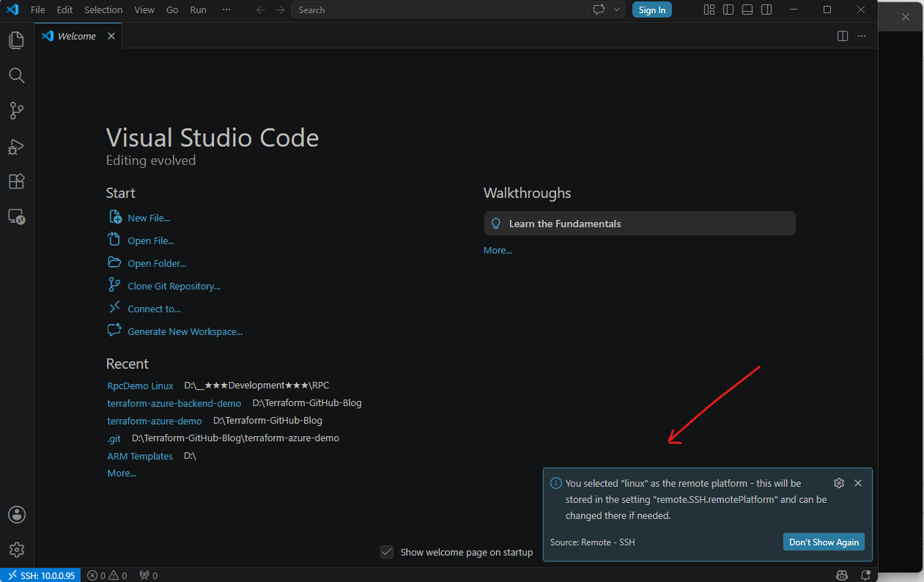Dismiss the Remote - SSH notification
The width and height of the screenshot is (924, 582).
(x=858, y=483)
